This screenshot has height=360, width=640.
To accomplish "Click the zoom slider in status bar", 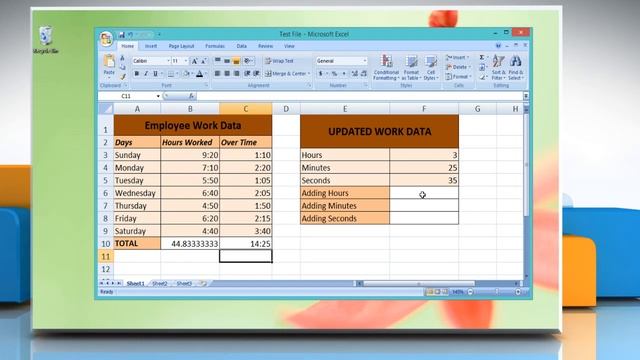I will [496, 292].
